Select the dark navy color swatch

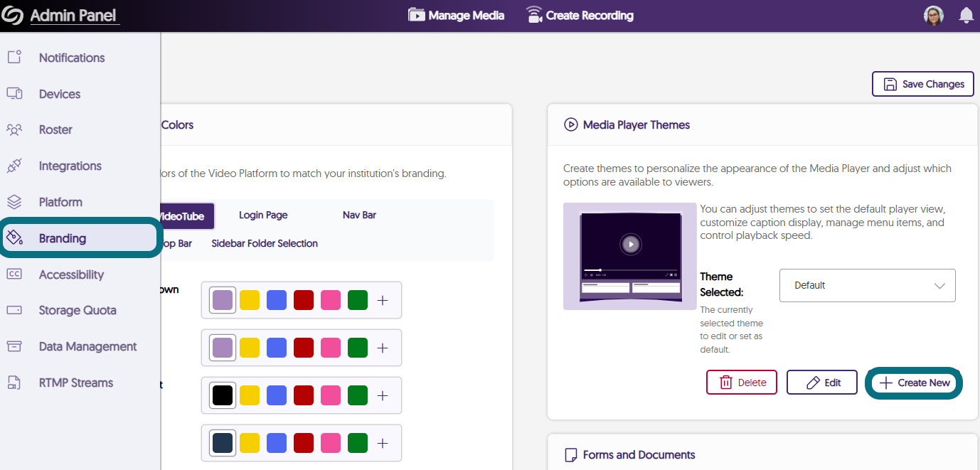(223, 443)
